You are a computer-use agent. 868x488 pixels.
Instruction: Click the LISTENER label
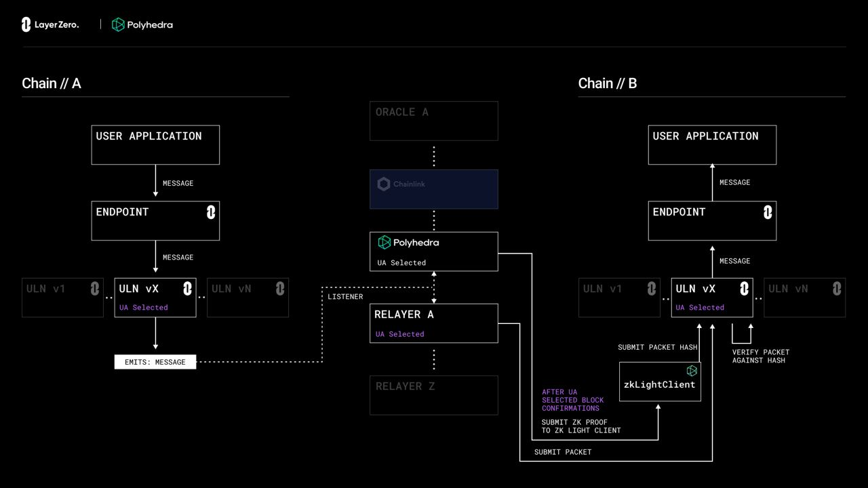pos(345,297)
